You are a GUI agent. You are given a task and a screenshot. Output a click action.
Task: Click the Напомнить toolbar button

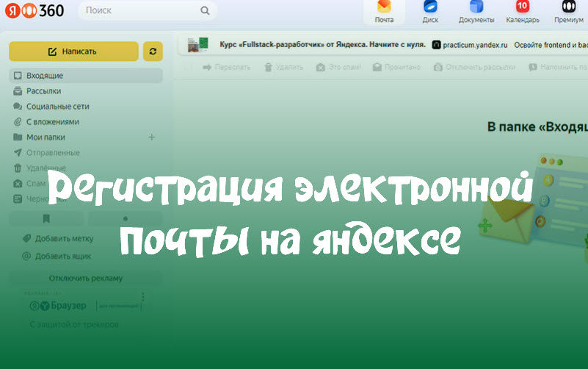click(558, 67)
